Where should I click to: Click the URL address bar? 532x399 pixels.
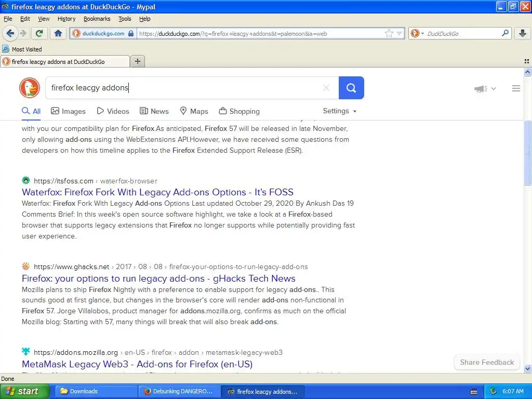tap(261, 33)
